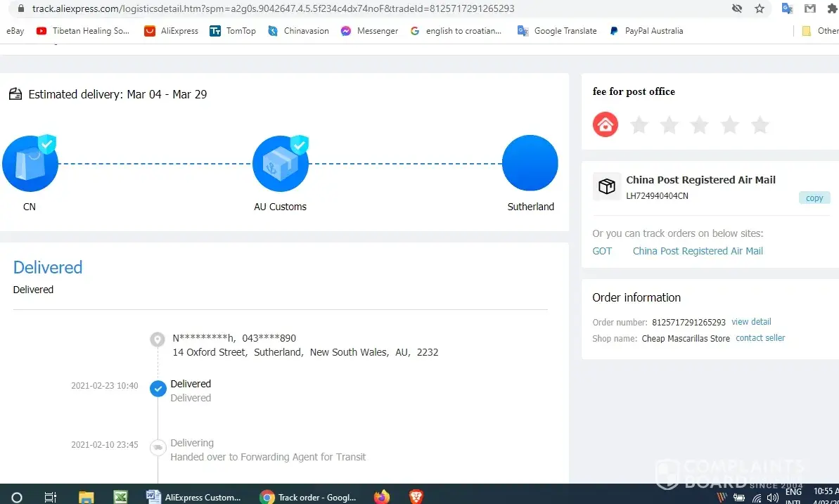
Task: Open Excel from the taskbar
Action: (x=120, y=497)
